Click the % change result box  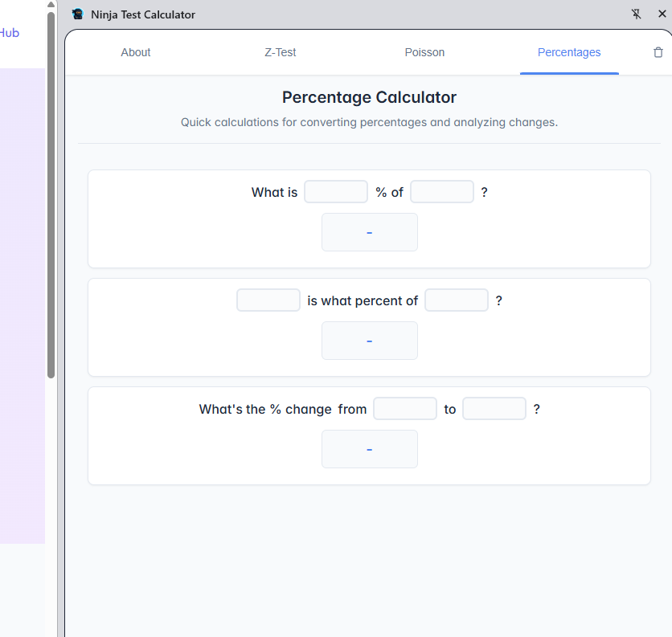pos(370,449)
